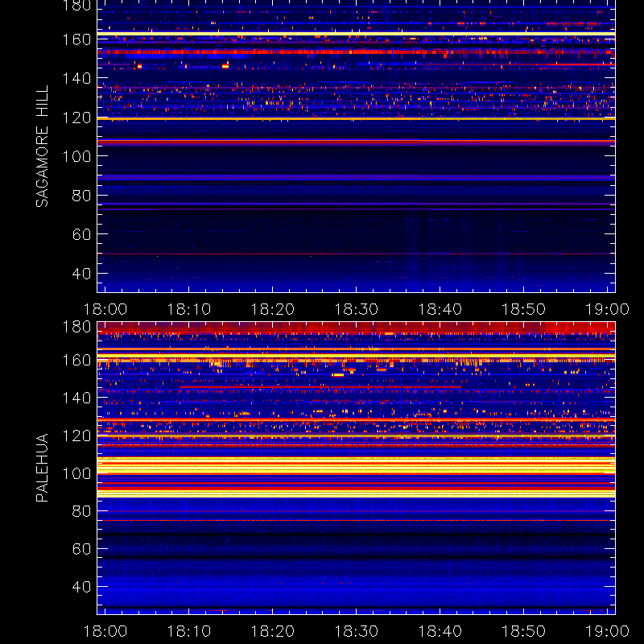The width and height of the screenshot is (644, 644).
Task: Click 18:00 time label of Sagamore Hill plot
Action: pyautogui.click(x=105, y=309)
